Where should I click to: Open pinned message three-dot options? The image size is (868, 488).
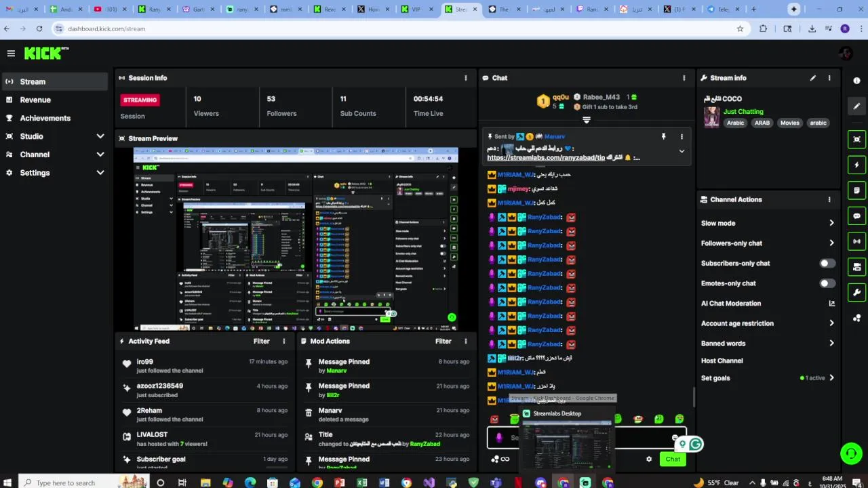(x=682, y=136)
